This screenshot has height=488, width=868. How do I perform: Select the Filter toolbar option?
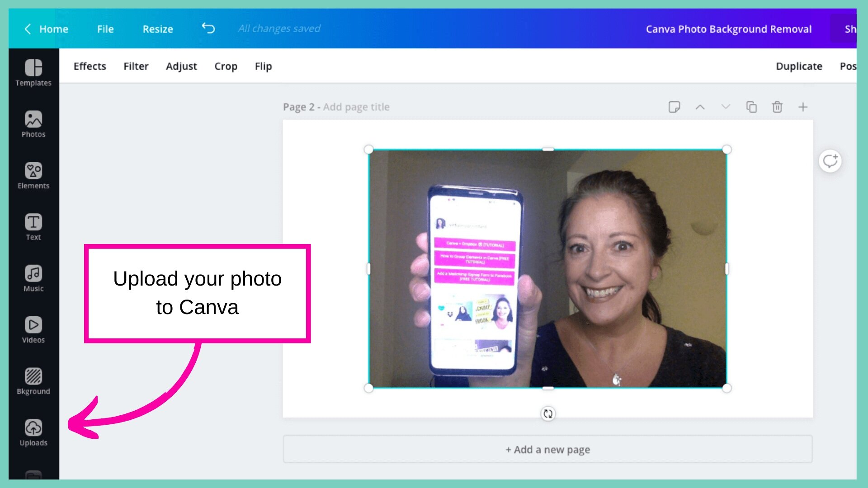[x=135, y=66]
